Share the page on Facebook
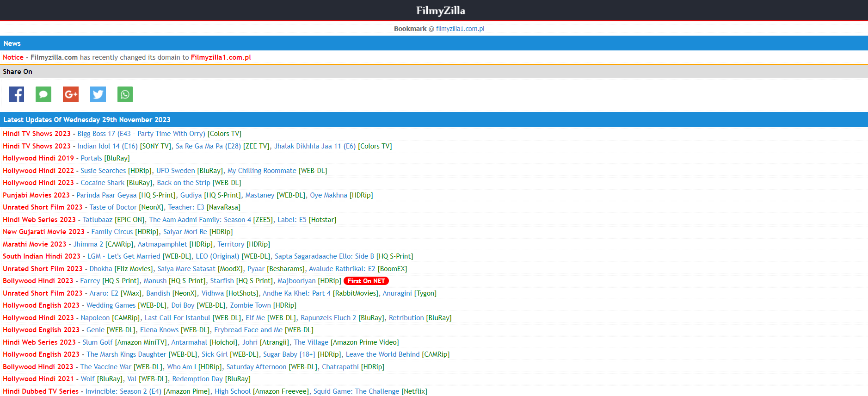The height and width of the screenshot is (396, 868). 16,94
